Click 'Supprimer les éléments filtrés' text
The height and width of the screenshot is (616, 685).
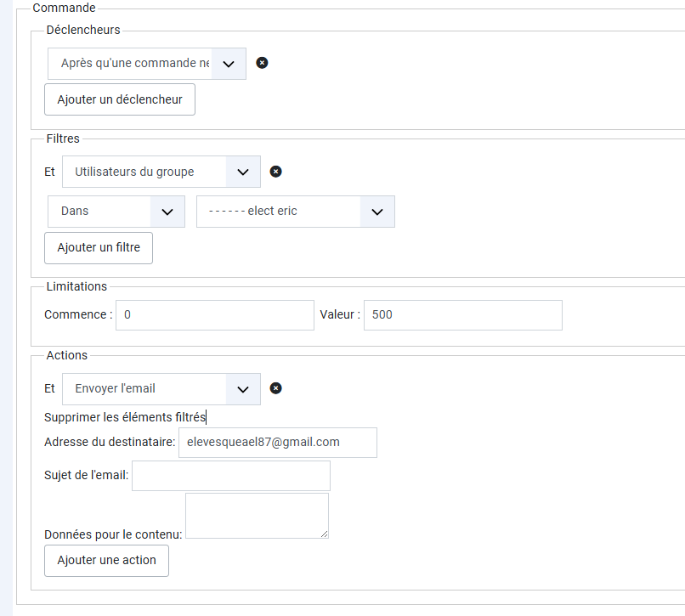125,417
